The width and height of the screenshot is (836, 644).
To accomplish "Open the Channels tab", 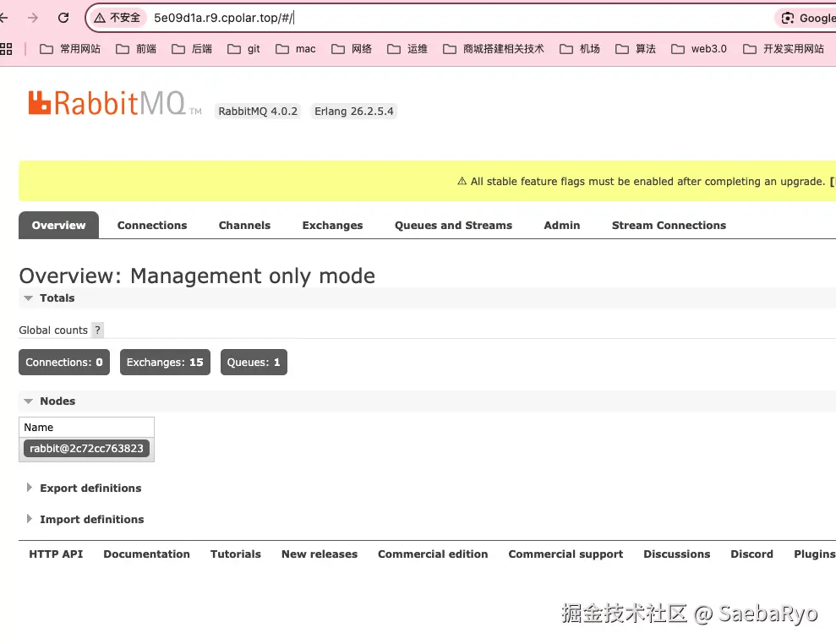I will point(245,225).
